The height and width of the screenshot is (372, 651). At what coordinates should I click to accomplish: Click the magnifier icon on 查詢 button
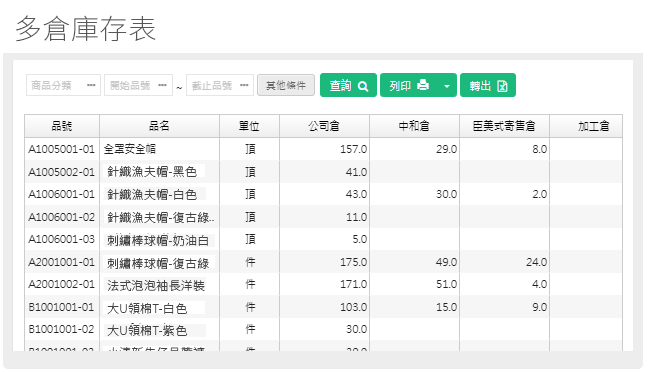pos(363,86)
